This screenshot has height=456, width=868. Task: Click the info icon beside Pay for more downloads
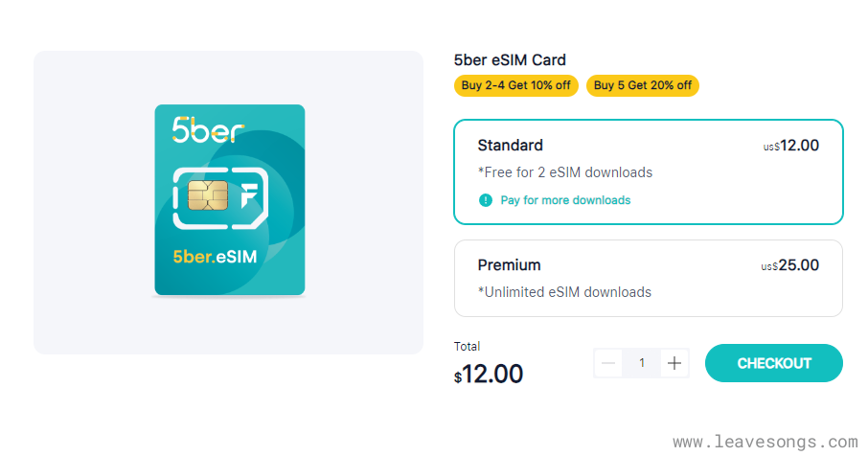tap(485, 200)
